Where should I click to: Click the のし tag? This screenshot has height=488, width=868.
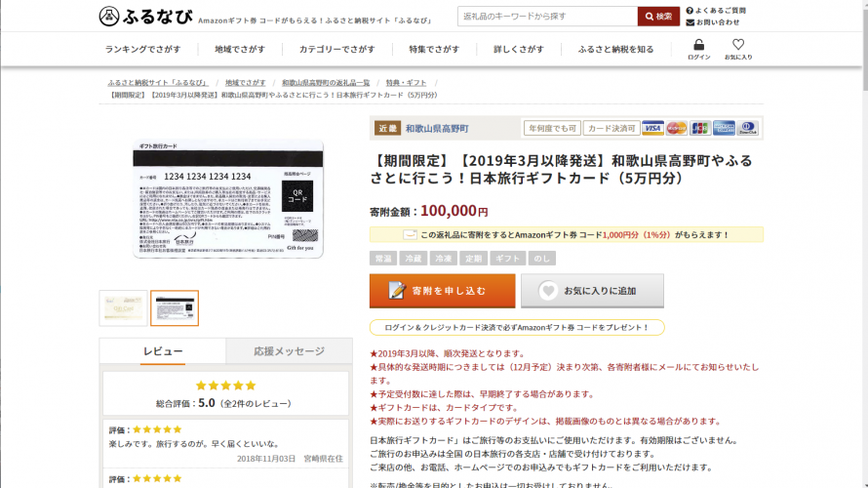point(542,258)
